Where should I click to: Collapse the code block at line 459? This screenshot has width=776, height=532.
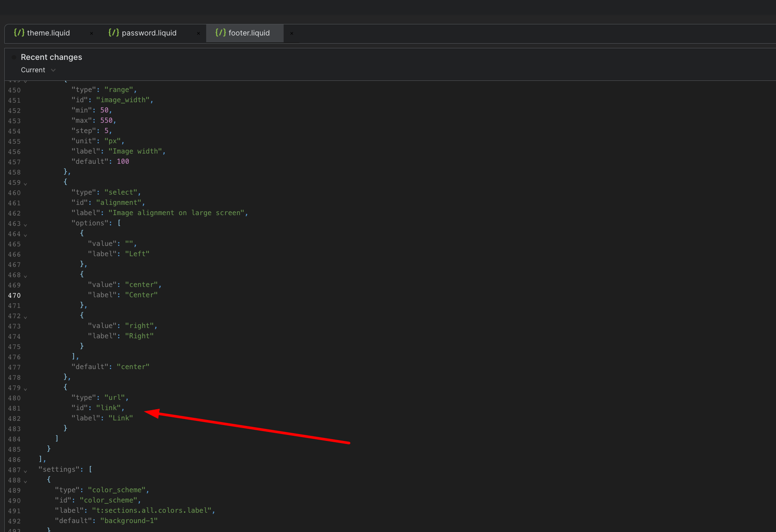[26, 183]
